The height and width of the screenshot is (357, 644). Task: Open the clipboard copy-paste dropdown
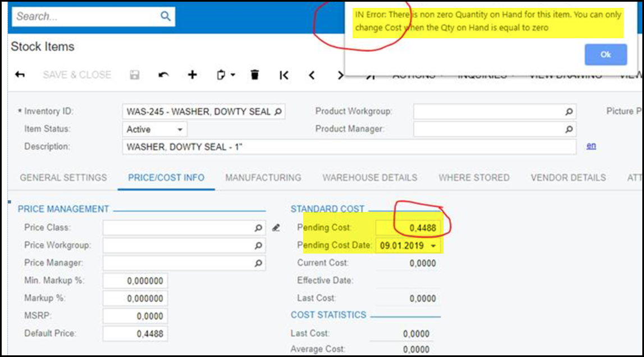click(226, 75)
